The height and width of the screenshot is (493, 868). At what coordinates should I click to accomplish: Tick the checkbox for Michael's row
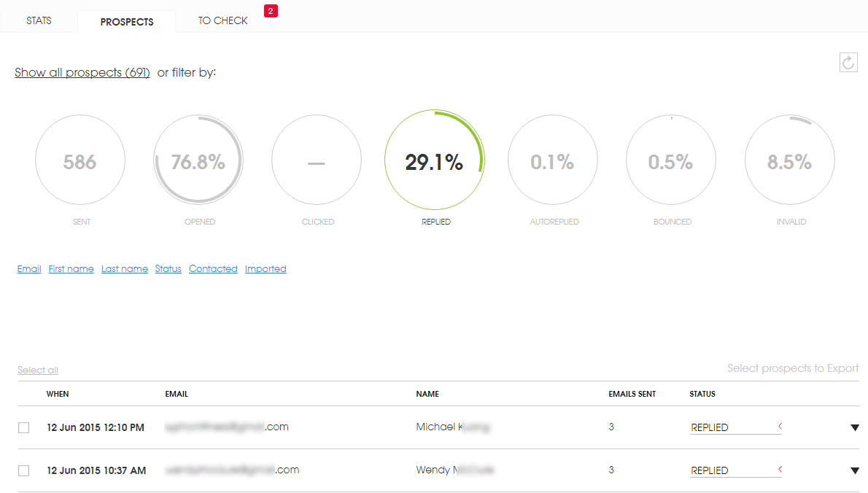coord(24,428)
